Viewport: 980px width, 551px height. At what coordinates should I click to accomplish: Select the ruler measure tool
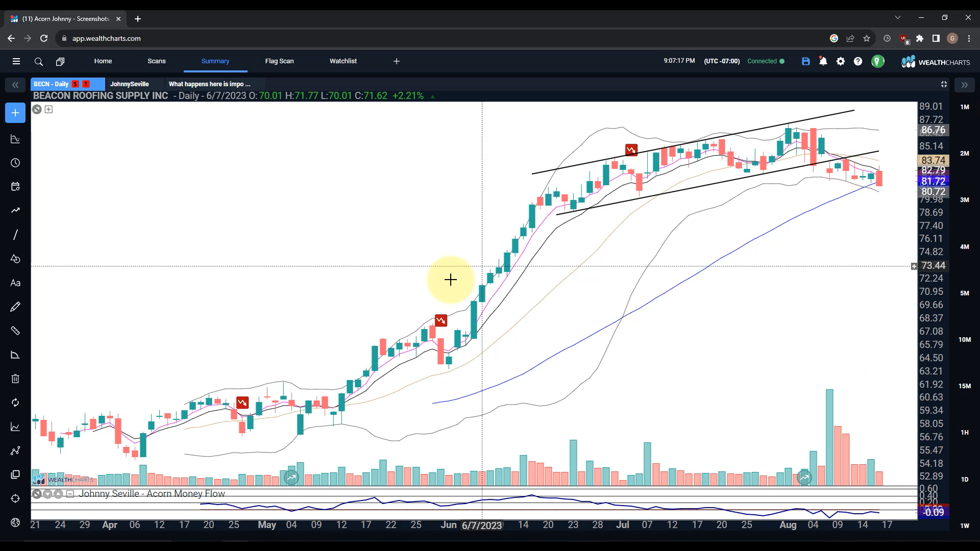pos(15,331)
